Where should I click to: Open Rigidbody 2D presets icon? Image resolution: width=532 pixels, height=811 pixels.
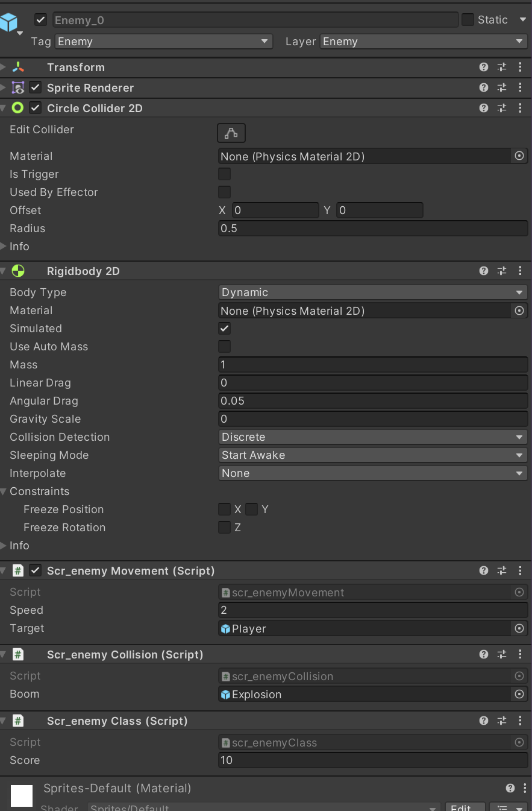click(x=501, y=271)
